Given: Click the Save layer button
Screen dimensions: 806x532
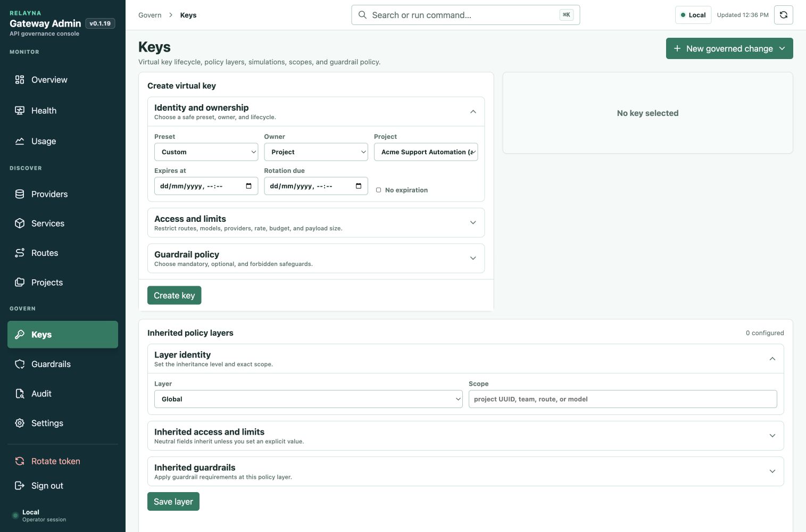Looking at the screenshot, I should tap(173, 502).
